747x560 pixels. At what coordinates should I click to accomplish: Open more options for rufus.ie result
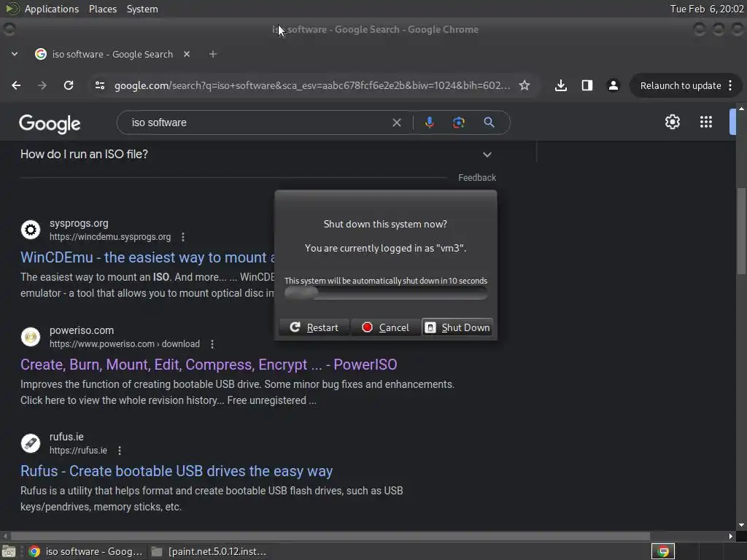pyautogui.click(x=120, y=451)
